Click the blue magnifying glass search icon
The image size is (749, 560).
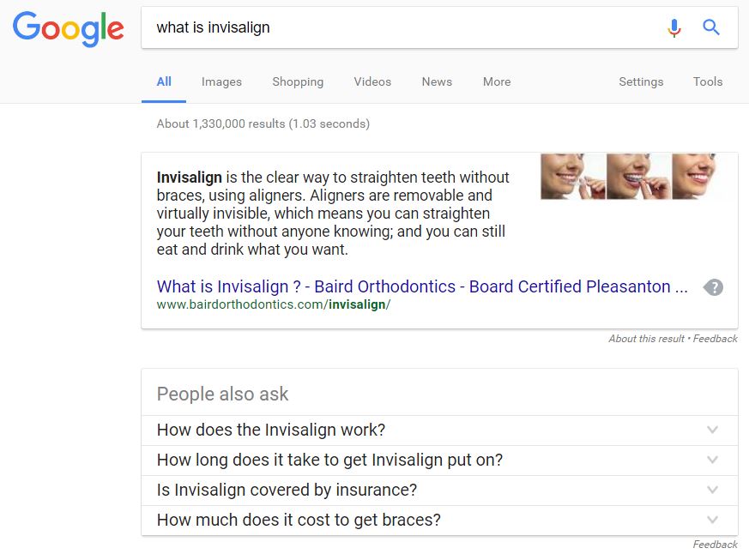710,27
